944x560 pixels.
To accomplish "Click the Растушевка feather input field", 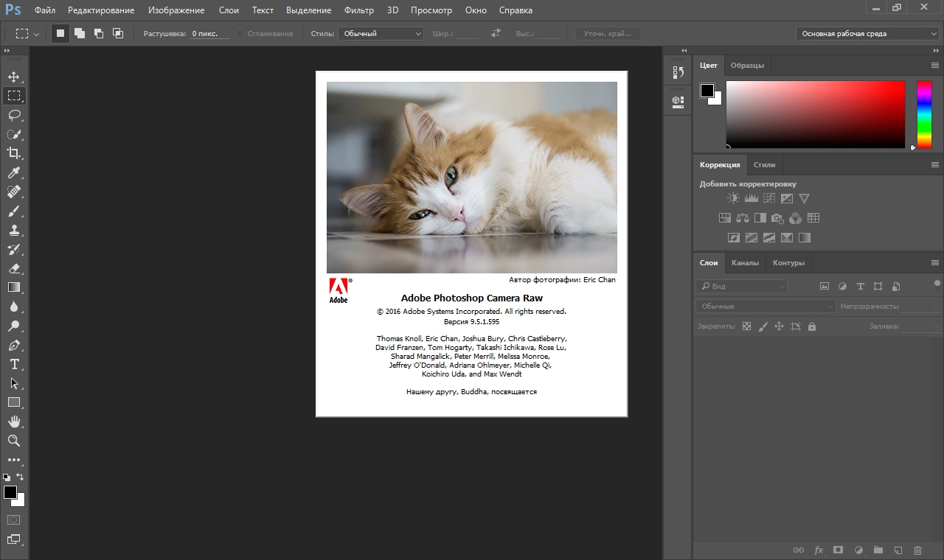I will (x=209, y=34).
